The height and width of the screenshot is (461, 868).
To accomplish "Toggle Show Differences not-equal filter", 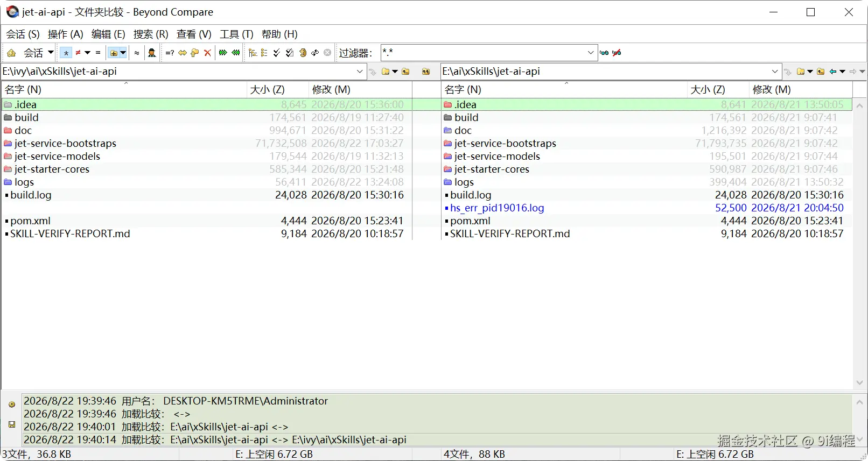I will tap(78, 53).
